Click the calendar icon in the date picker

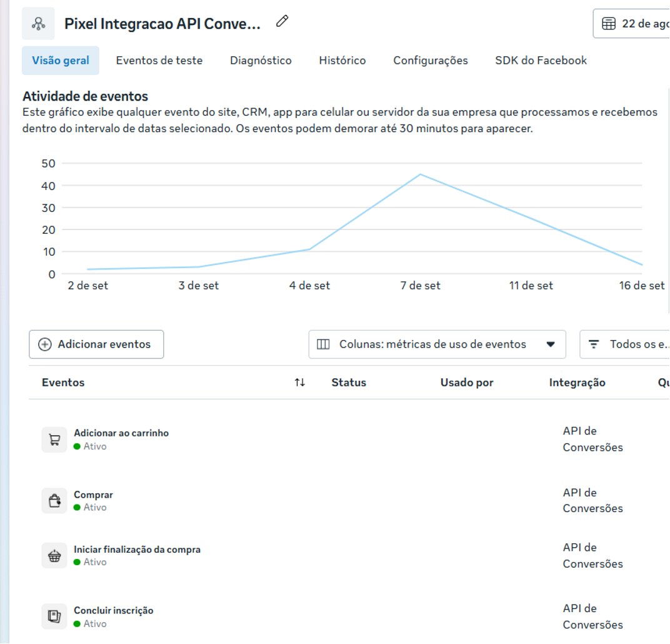point(609,24)
